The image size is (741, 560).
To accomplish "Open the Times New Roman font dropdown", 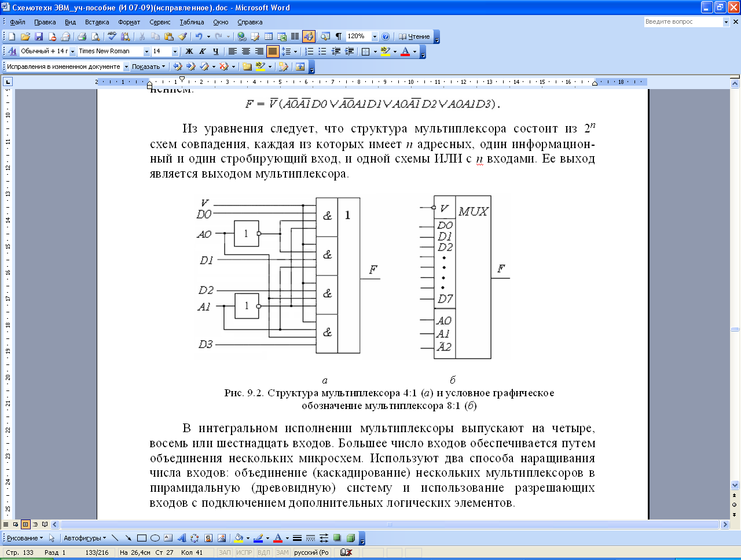I will tap(146, 51).
